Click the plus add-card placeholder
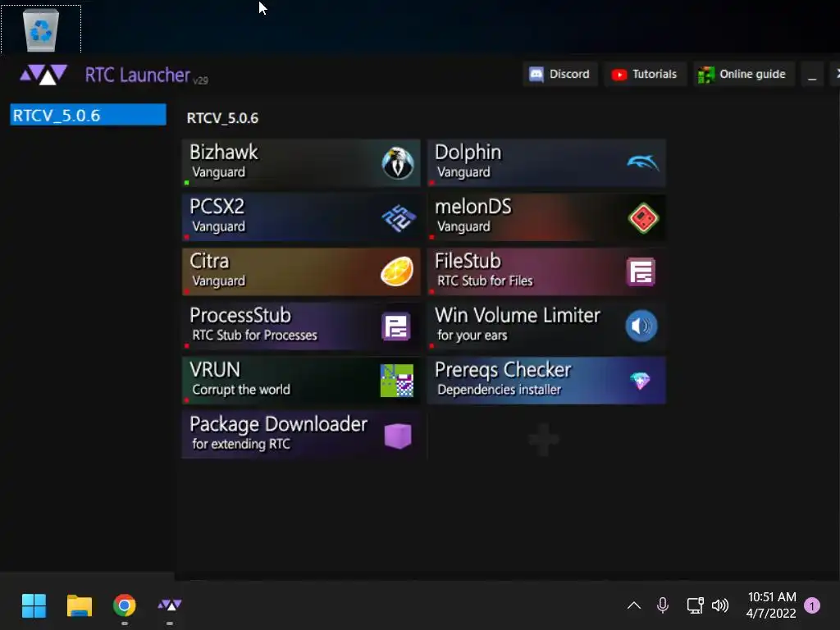This screenshot has width=840, height=630. pyautogui.click(x=543, y=440)
